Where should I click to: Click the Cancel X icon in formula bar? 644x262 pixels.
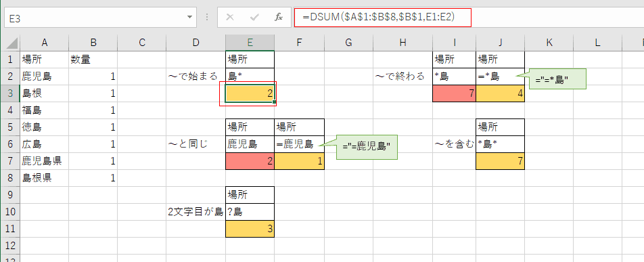tap(230, 18)
